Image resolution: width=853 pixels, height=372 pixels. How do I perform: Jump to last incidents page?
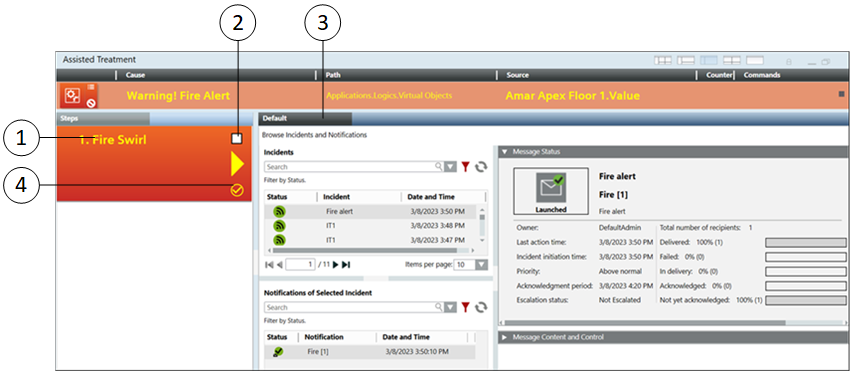[x=346, y=265]
